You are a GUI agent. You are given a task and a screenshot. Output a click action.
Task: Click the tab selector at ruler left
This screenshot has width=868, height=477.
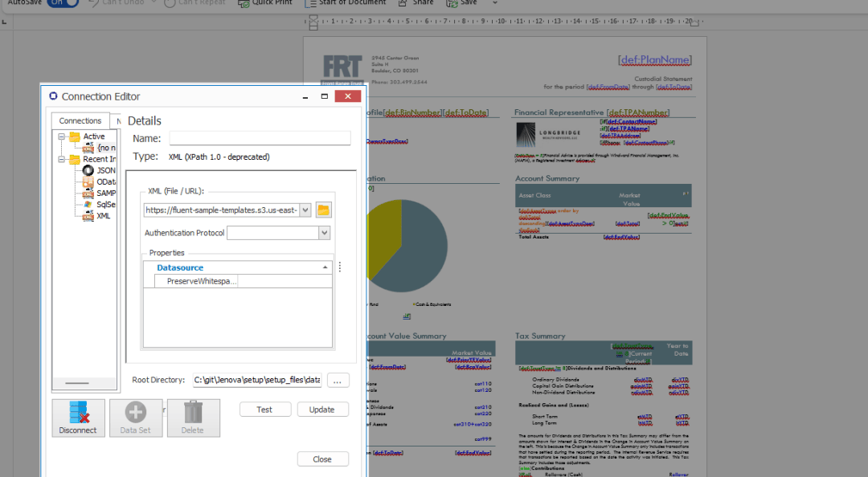(x=5, y=22)
